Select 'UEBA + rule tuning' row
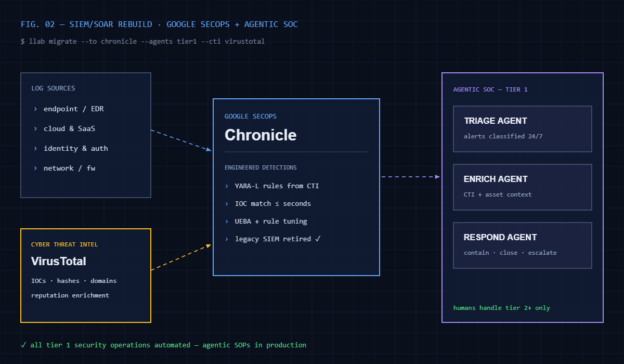Viewport: 624px width, 364px height. pos(266,221)
